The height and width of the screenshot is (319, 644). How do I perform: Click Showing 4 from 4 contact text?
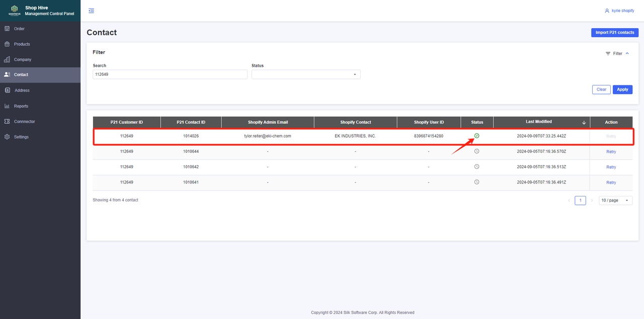115,200
